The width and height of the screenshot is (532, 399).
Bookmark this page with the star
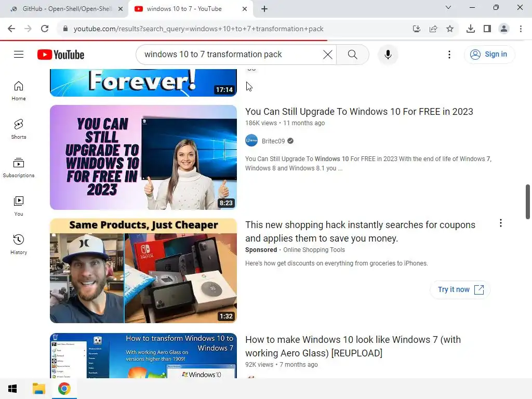click(x=450, y=29)
